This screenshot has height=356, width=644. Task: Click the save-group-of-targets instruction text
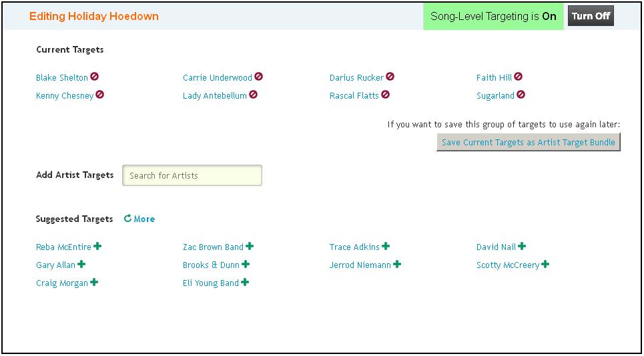tap(504, 124)
